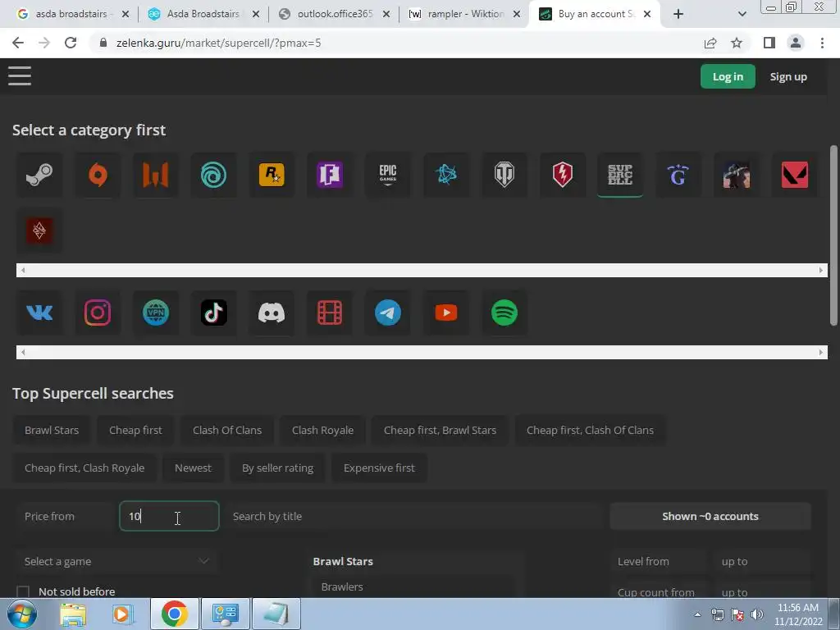Open the Steam category icon
This screenshot has height=630, width=840.
tap(39, 175)
